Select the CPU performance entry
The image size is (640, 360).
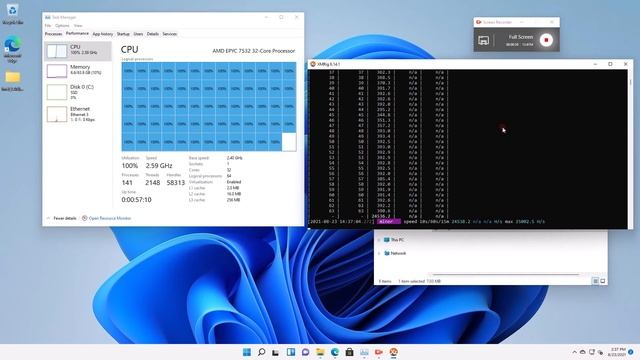coord(78,51)
